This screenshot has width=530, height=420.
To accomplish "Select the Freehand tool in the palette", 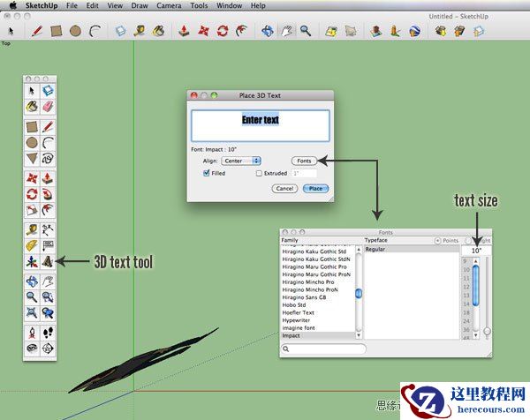I will point(48,158).
